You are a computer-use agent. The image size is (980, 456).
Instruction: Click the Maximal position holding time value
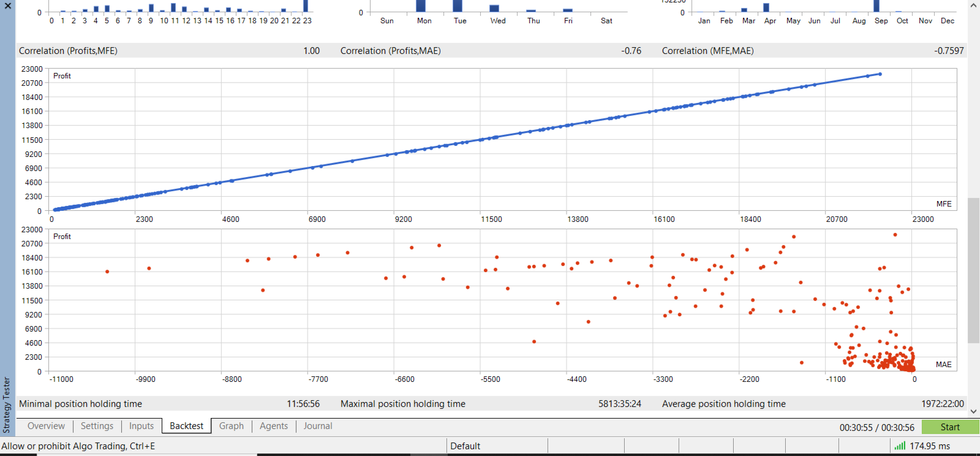click(x=620, y=404)
